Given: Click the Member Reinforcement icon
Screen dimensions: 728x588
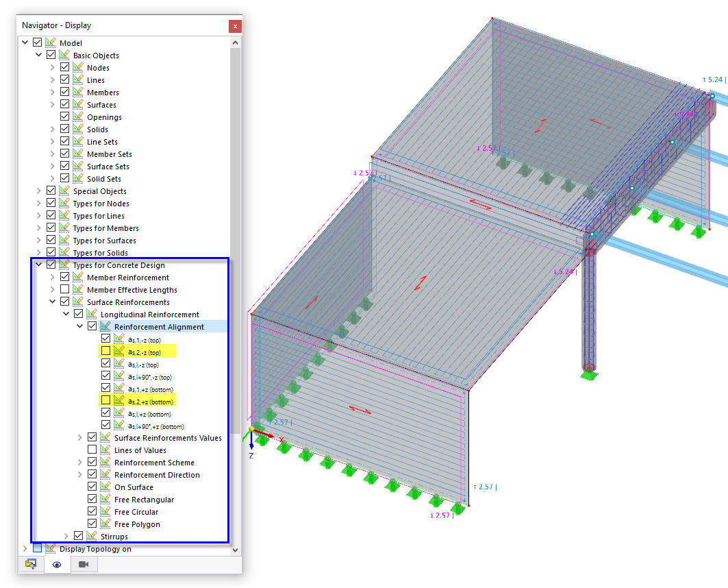Looking at the screenshot, I should (x=78, y=278).
